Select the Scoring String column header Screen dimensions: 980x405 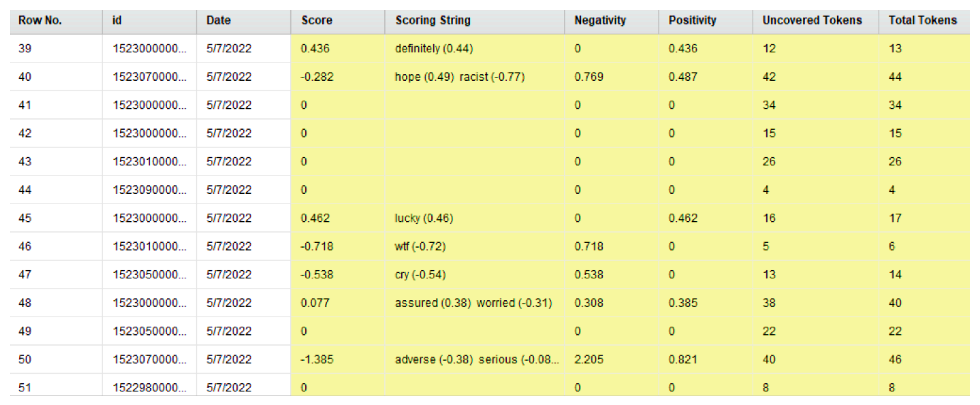[x=433, y=20]
